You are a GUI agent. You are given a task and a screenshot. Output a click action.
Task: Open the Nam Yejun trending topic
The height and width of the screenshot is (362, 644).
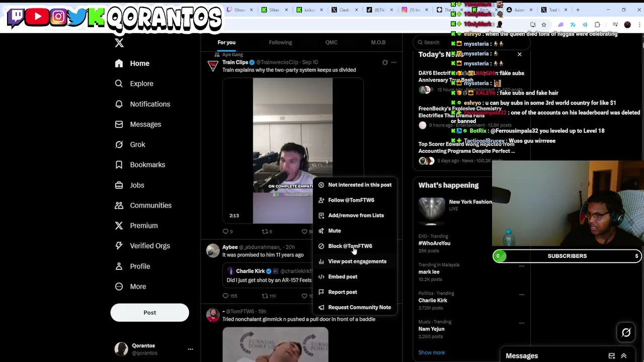click(x=431, y=329)
